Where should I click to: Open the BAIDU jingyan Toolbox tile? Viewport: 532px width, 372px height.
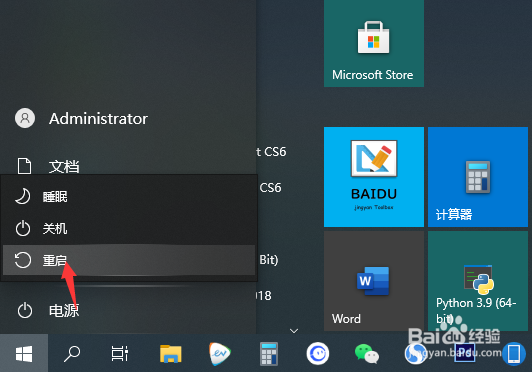click(x=374, y=177)
